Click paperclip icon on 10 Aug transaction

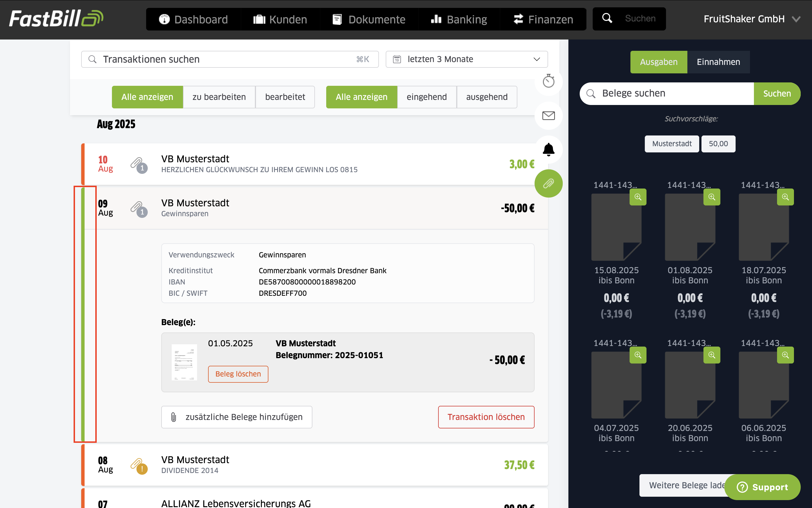(x=139, y=165)
